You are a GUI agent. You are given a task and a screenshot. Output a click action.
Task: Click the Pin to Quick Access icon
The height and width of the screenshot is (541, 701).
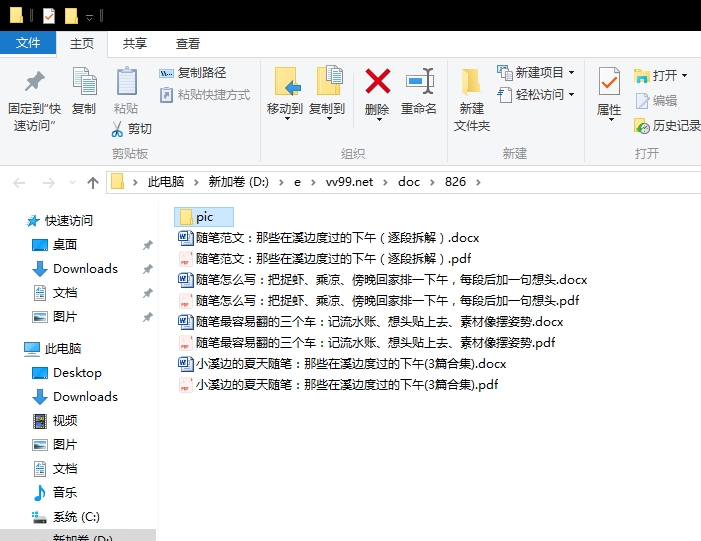(x=34, y=82)
